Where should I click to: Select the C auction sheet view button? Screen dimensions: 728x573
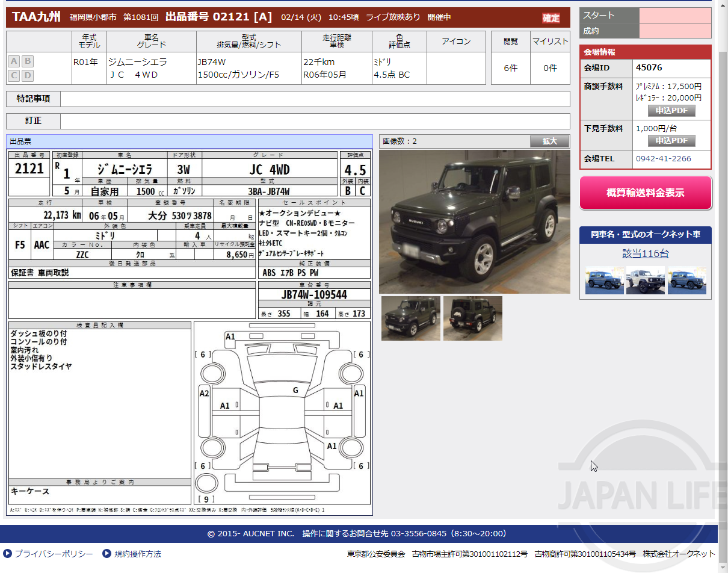14,75
